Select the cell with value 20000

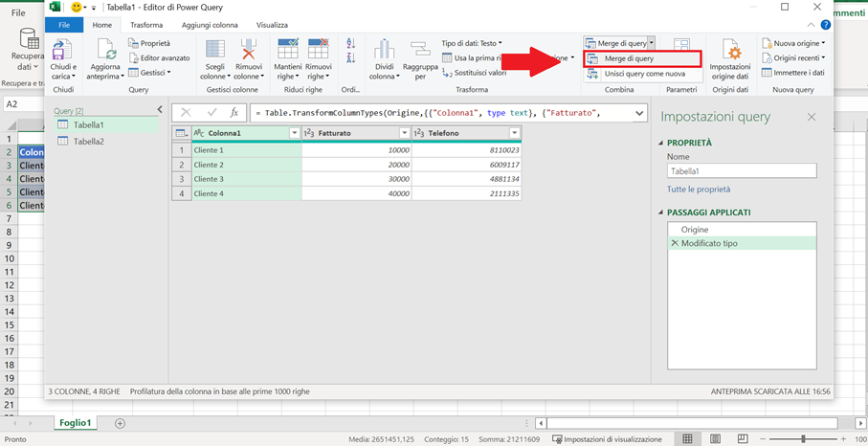pyautogui.click(x=357, y=165)
